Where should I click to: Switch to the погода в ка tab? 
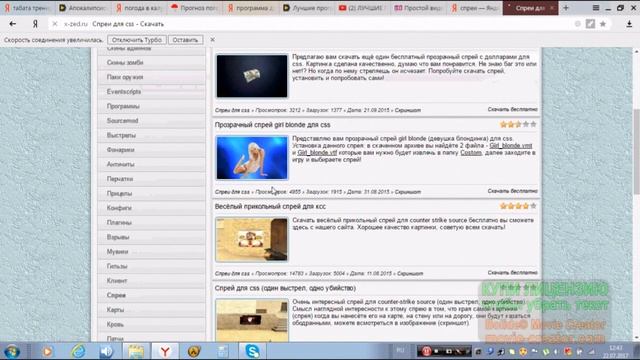tap(139, 8)
